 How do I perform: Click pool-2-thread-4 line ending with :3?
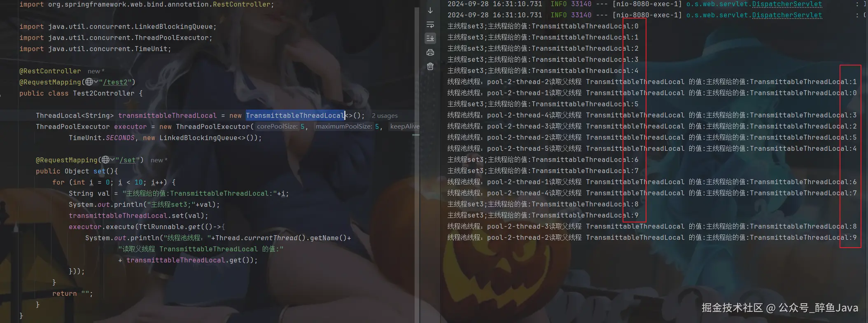click(x=652, y=115)
